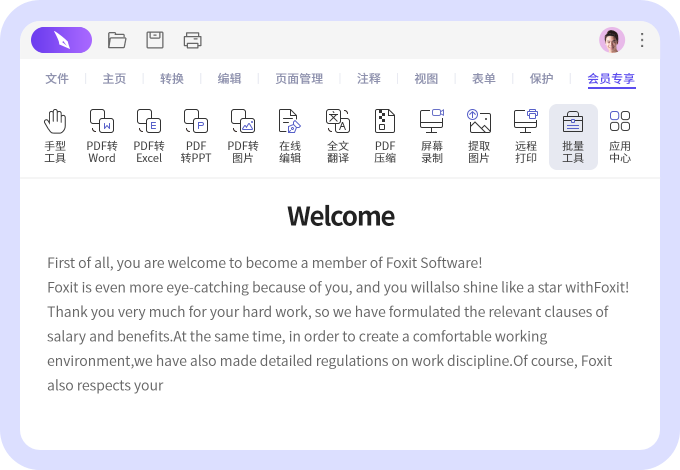Open 在线编辑 online editing tool
The height and width of the screenshot is (470, 680).
tap(290, 136)
